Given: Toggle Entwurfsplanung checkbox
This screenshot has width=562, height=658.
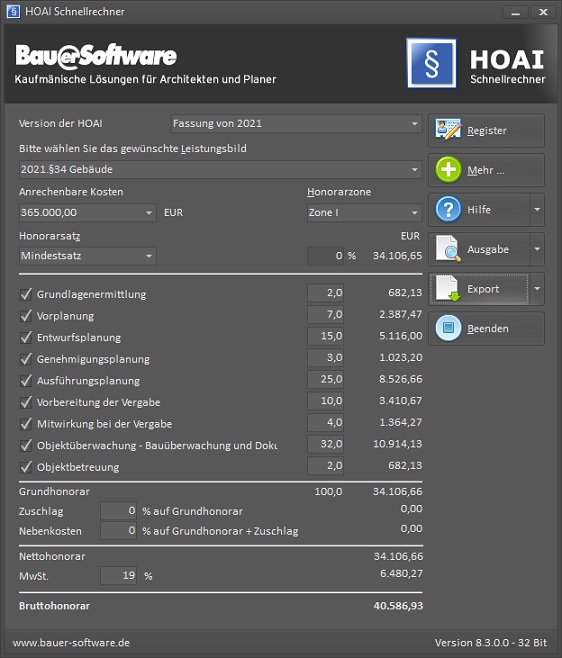Looking at the screenshot, I should click(26, 337).
